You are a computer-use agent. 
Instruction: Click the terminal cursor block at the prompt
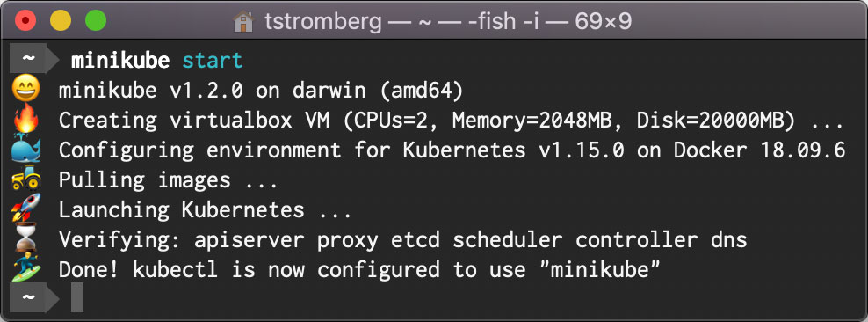point(77,297)
